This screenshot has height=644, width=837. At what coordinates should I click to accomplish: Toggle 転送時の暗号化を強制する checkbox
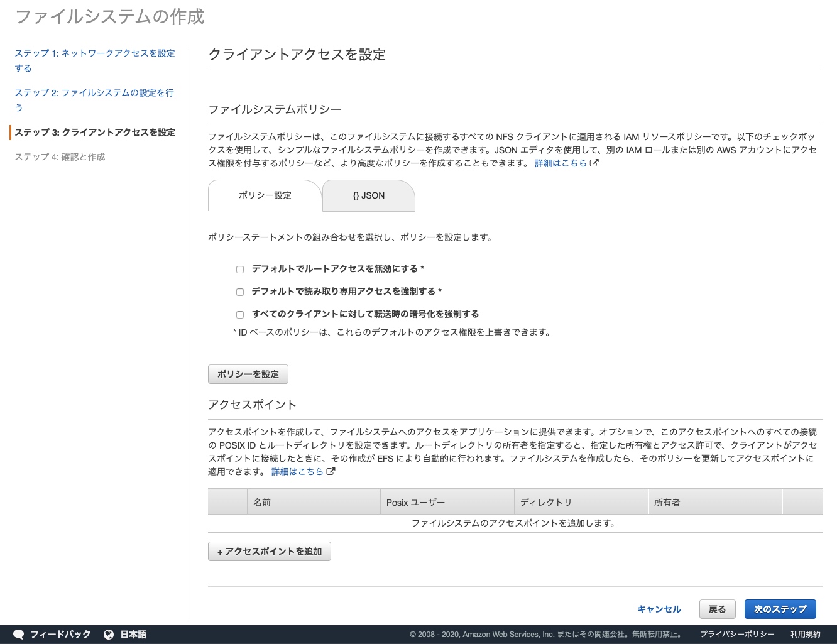[x=240, y=315]
